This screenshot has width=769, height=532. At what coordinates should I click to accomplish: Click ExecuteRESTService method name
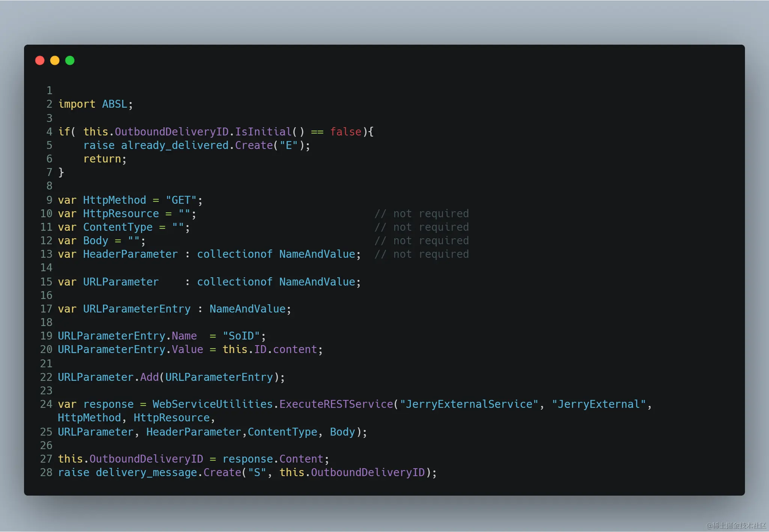(336, 404)
